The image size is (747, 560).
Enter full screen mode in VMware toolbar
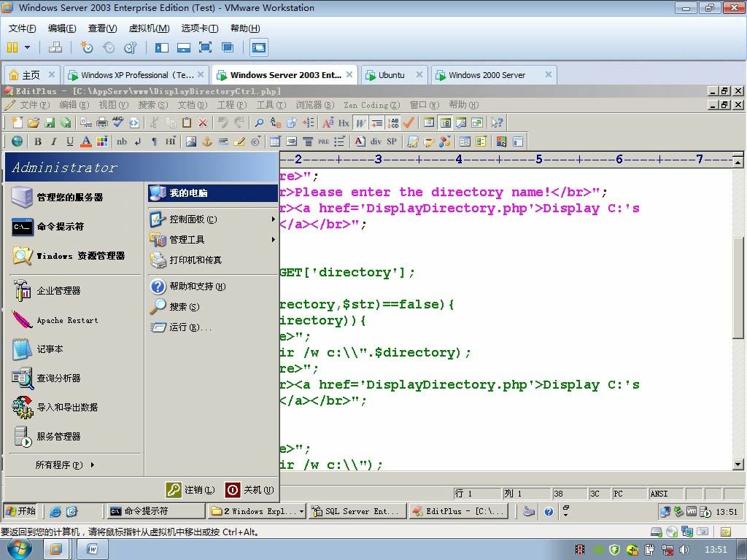[x=205, y=47]
